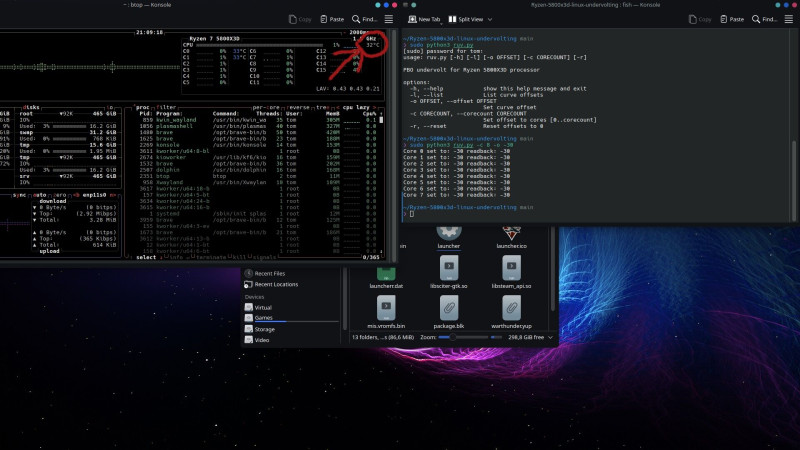800x450 pixels.
Task: Select the launcherr.dat file icon
Action: point(386,275)
